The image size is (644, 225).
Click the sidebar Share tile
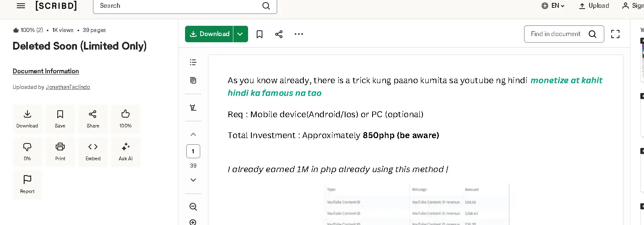[x=93, y=119]
